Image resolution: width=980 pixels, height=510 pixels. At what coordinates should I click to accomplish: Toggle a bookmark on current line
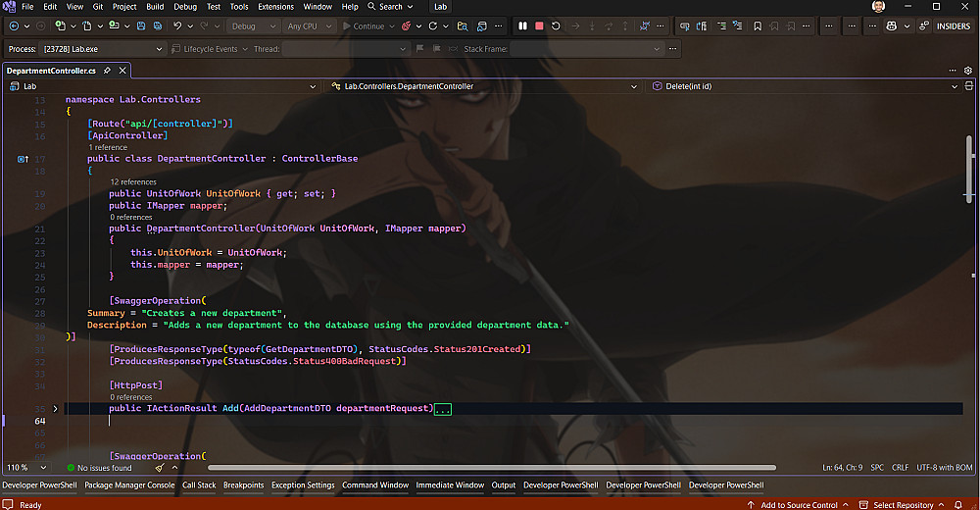pos(758,26)
